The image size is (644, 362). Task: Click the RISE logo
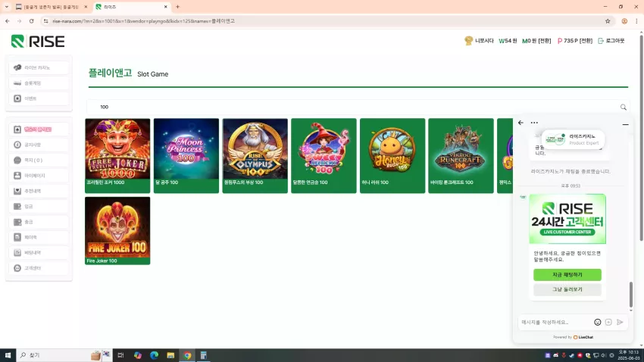38,42
